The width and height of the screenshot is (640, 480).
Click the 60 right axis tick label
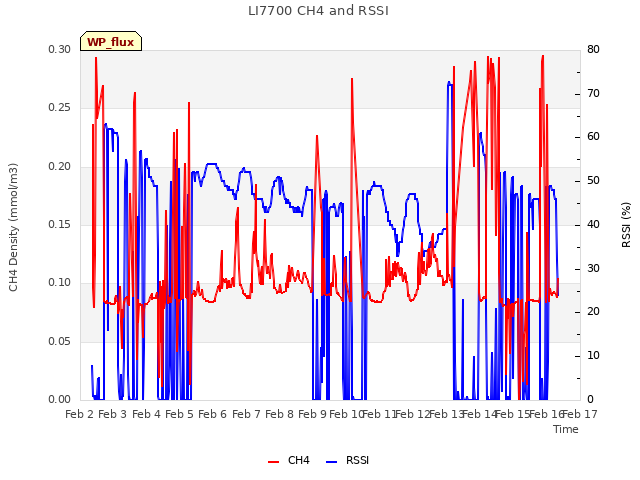coord(593,137)
